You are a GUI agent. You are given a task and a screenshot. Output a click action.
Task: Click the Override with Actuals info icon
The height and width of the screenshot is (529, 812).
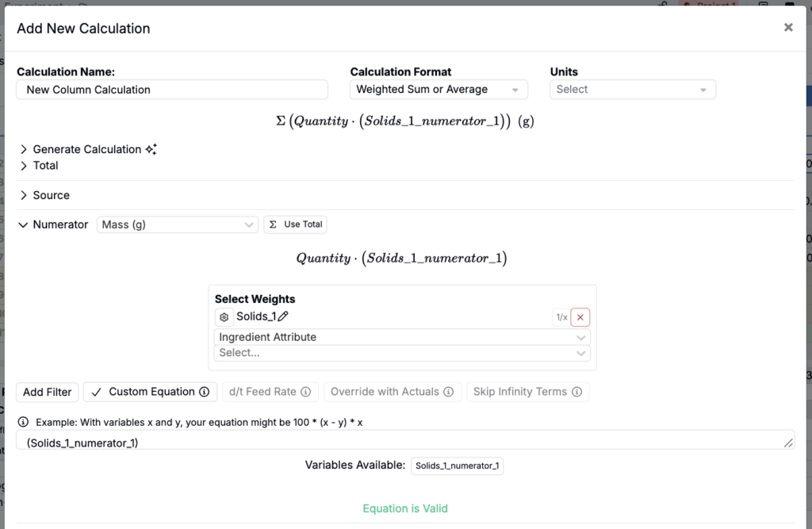click(448, 392)
